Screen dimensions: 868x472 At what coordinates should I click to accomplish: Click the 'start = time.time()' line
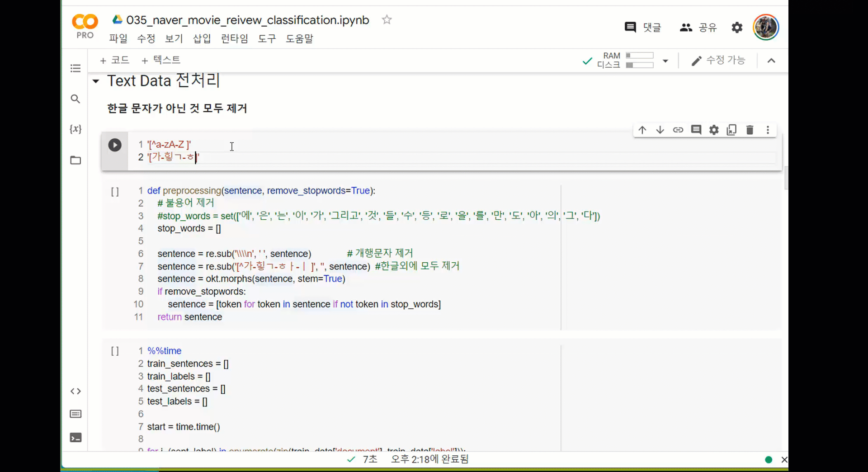pos(184,427)
